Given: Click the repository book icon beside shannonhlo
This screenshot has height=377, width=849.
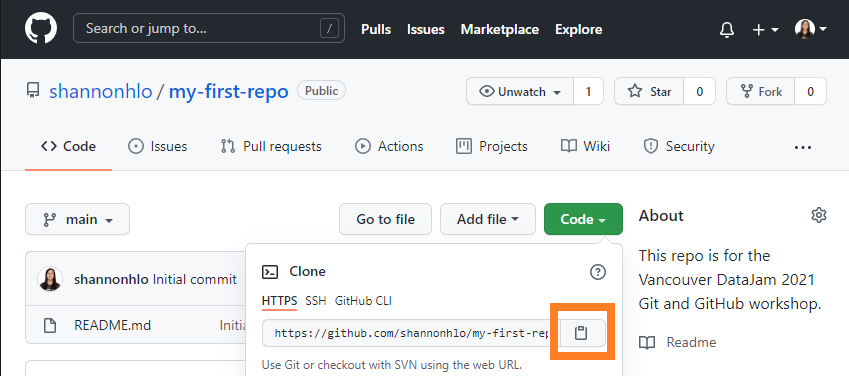Looking at the screenshot, I should (x=33, y=90).
